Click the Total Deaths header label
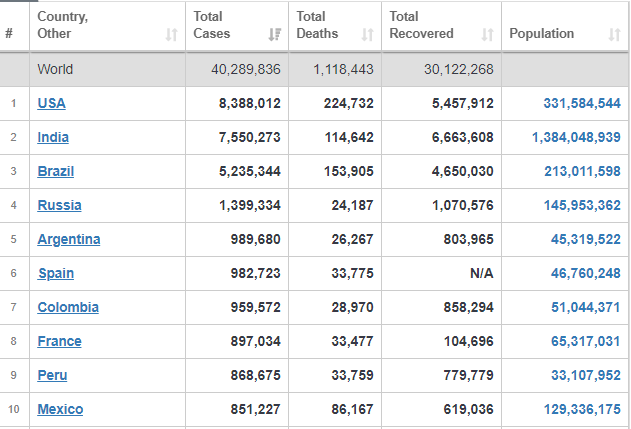Image resolution: width=631 pixels, height=429 pixels. pos(317,25)
